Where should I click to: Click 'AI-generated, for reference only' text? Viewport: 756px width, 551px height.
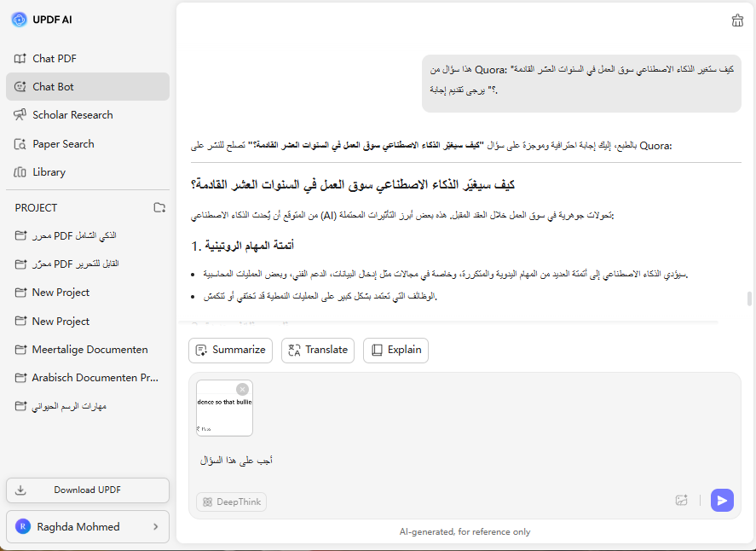pos(465,531)
